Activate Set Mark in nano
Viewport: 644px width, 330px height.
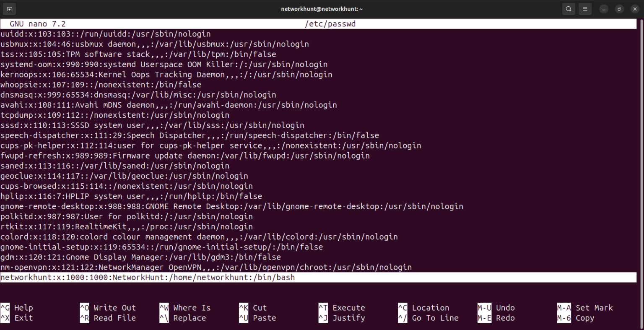pos(592,307)
